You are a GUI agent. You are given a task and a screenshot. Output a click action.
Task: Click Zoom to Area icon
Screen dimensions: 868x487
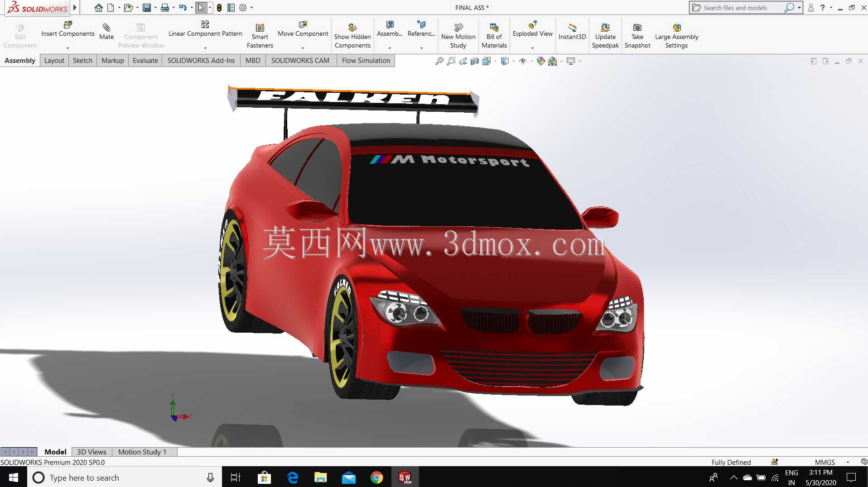pyautogui.click(x=451, y=61)
